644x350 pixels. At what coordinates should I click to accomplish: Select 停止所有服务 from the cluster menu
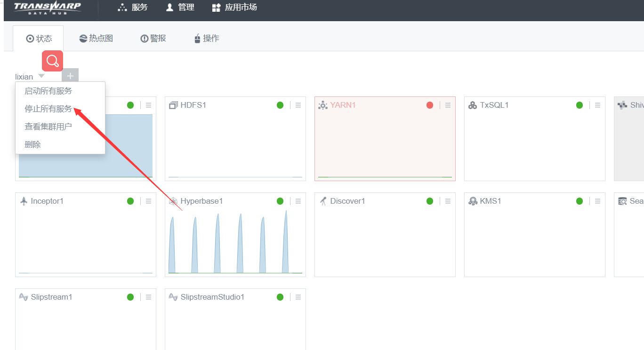48,109
